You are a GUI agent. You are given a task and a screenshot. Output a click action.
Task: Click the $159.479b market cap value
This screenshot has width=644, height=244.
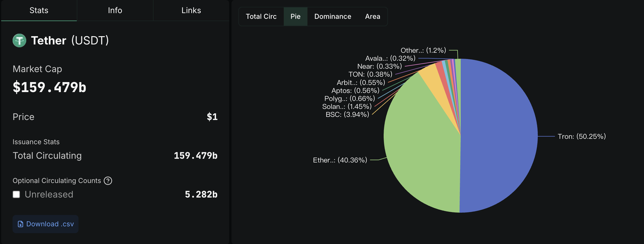[49, 88]
